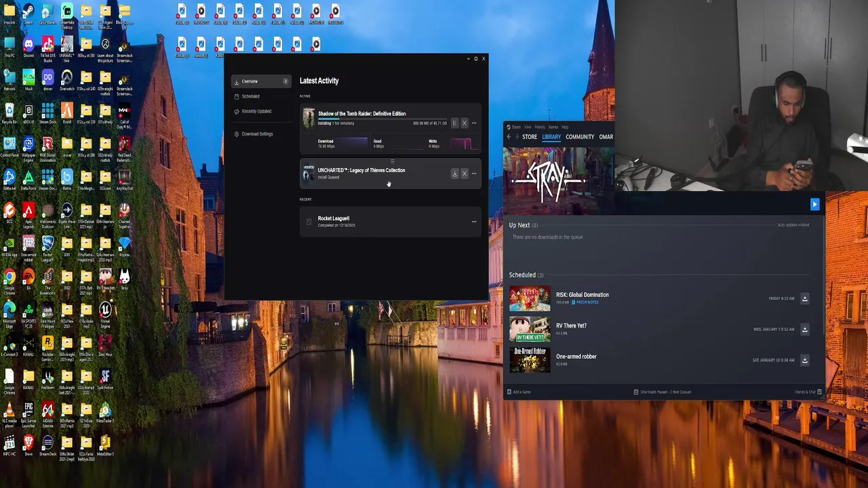Screen dimensions: 868x488
Task: Start downloading UNCHARTED Legacy of Thieves now
Action: 455,174
